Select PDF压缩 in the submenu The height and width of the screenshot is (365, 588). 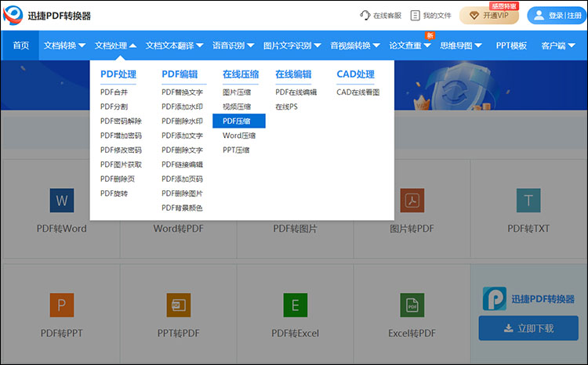(x=238, y=121)
